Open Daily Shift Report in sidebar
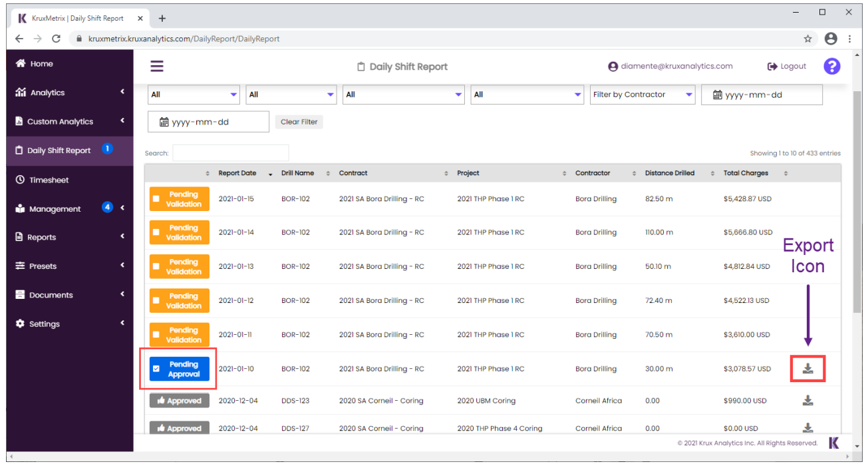The width and height of the screenshot is (868, 468). click(70, 150)
